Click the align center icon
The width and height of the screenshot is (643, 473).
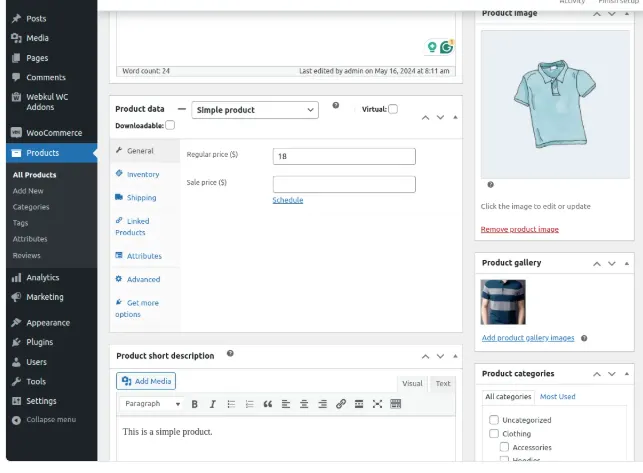[304, 404]
